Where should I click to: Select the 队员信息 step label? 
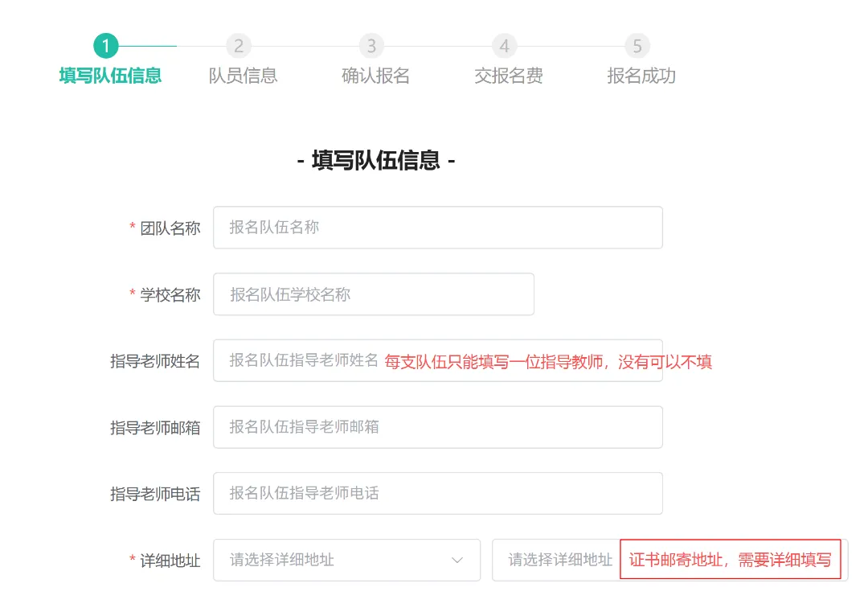tap(243, 76)
